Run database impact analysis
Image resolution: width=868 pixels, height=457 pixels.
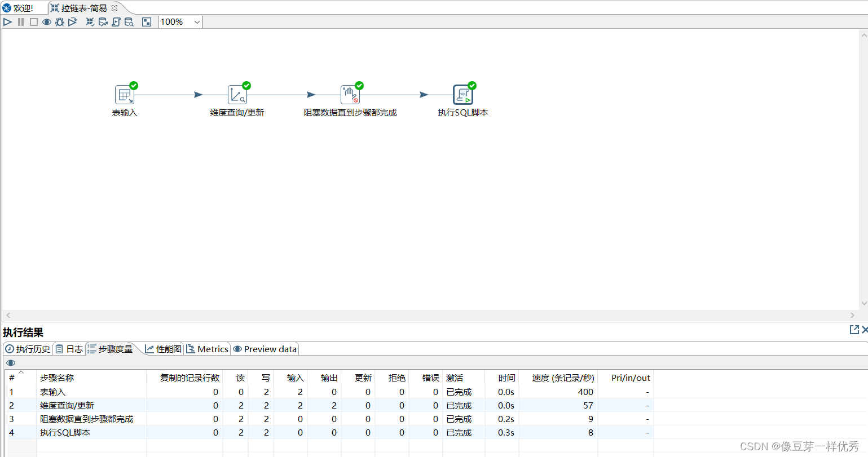coord(103,22)
